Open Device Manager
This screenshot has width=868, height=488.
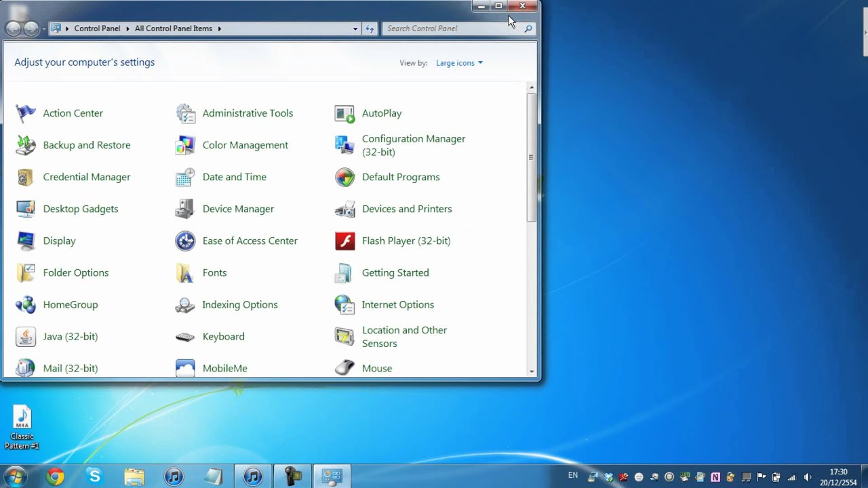click(x=224, y=209)
